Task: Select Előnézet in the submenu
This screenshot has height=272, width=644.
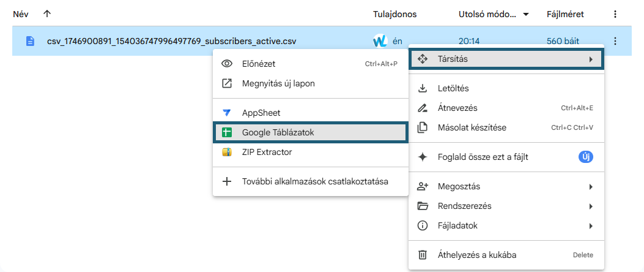Action: click(310, 64)
